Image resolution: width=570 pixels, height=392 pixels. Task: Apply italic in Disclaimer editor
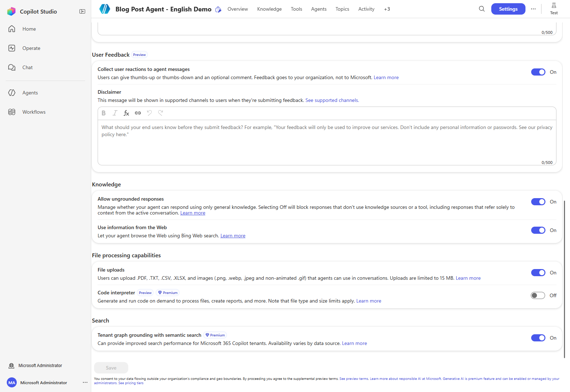tap(115, 113)
